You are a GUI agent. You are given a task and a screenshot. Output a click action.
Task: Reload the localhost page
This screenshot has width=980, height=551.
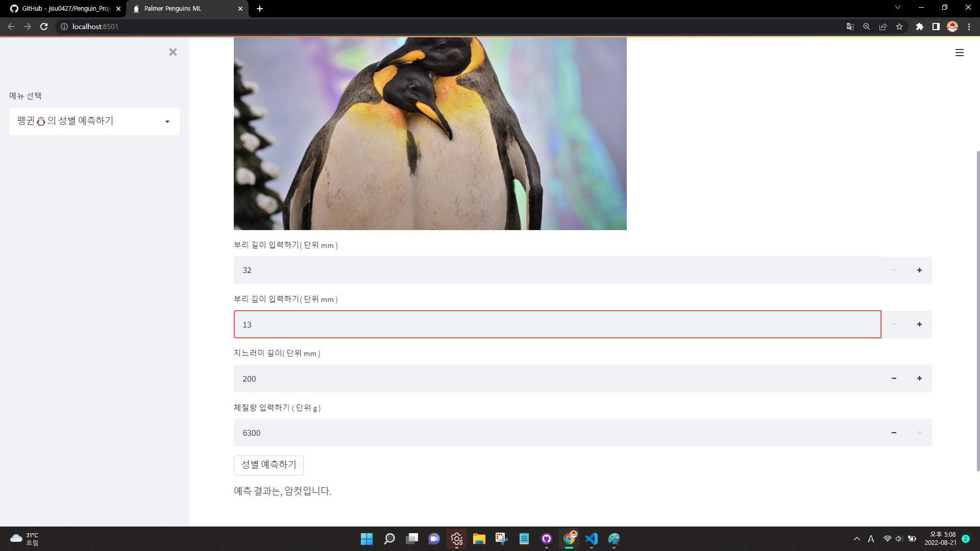[x=44, y=27]
